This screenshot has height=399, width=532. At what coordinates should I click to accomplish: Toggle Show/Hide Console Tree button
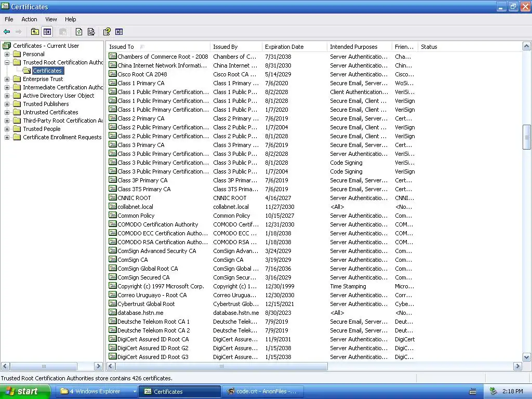click(47, 32)
